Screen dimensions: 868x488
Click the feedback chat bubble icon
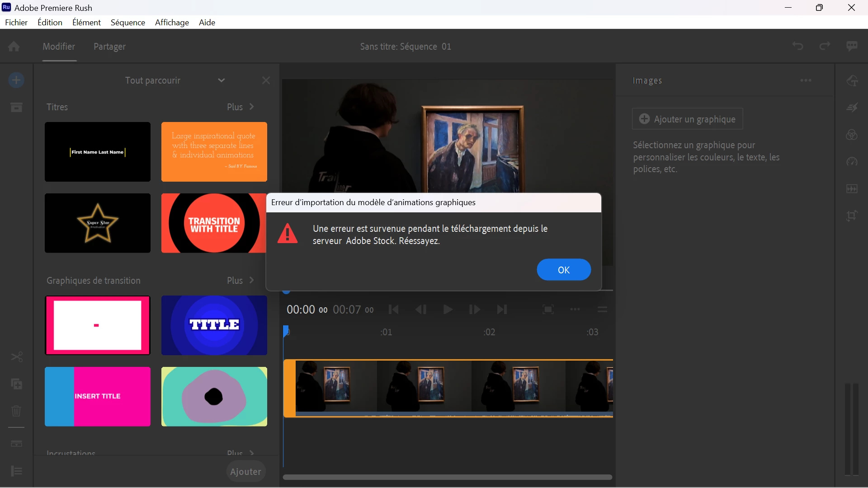coord(852,46)
